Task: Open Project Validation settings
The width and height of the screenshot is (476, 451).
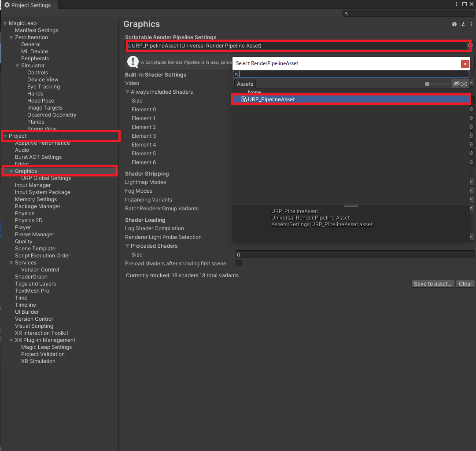Action: click(43, 354)
